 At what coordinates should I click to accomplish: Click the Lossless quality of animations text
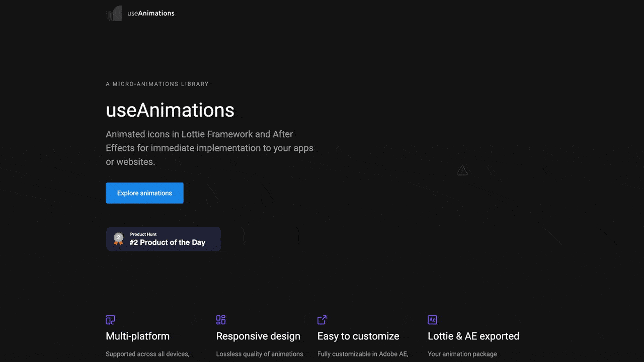tap(260, 354)
